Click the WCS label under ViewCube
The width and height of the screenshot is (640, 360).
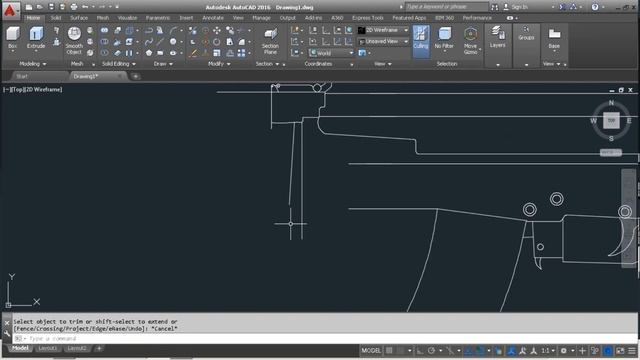coord(611,153)
